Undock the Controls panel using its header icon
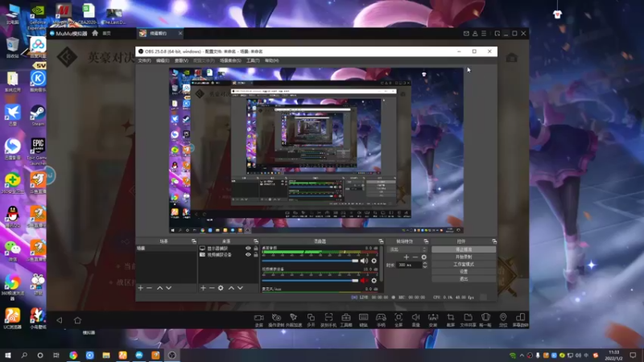The image size is (644, 362). pyautogui.click(x=494, y=241)
